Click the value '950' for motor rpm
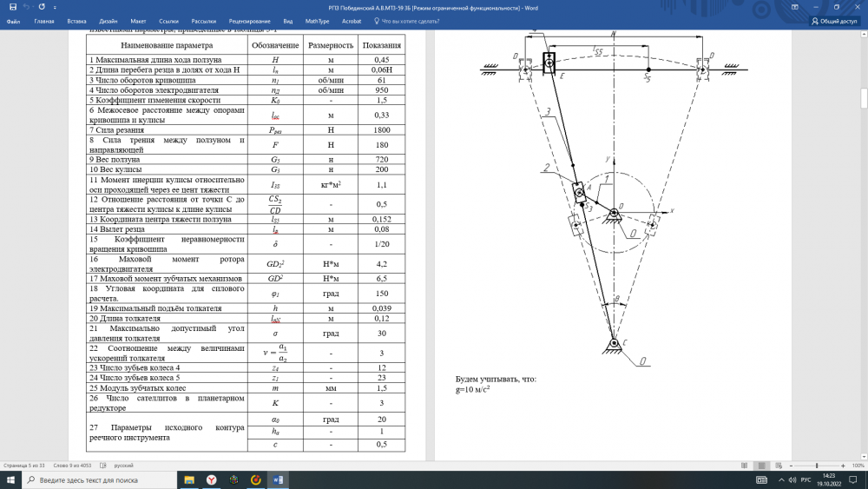This screenshot has width=868, height=489. coord(381,90)
